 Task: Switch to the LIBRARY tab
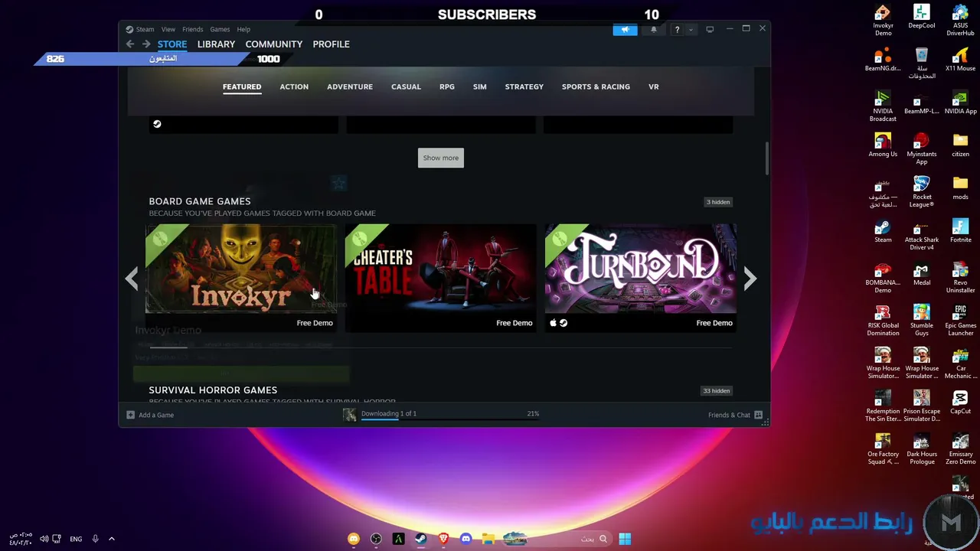click(216, 44)
